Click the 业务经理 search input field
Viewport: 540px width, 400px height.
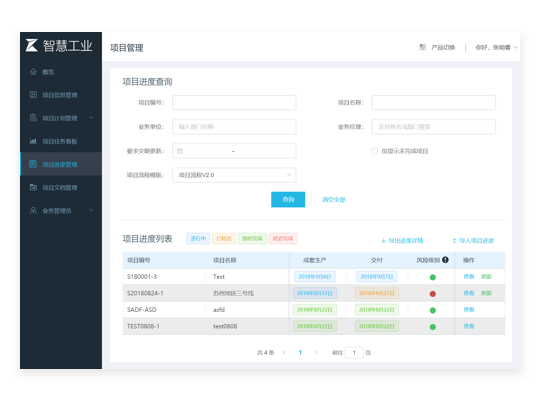434,127
